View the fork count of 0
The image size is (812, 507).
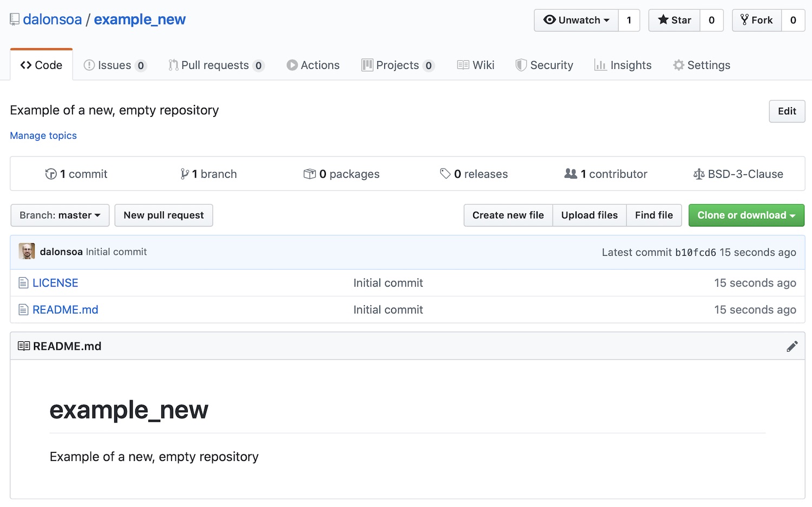(x=793, y=20)
